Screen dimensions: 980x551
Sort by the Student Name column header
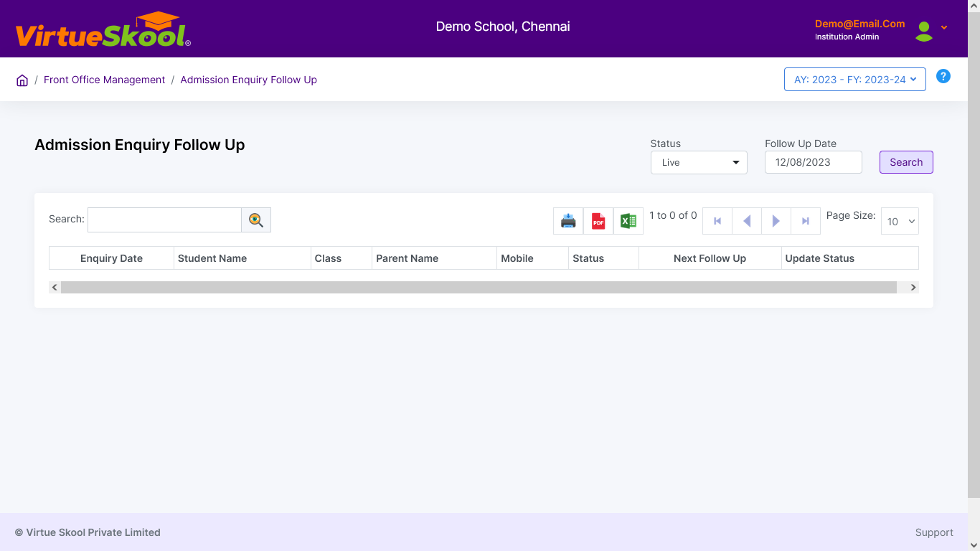click(x=242, y=258)
